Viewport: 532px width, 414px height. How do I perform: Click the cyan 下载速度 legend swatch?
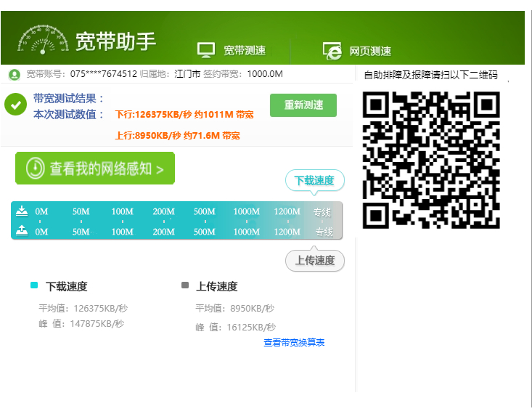tap(34, 285)
